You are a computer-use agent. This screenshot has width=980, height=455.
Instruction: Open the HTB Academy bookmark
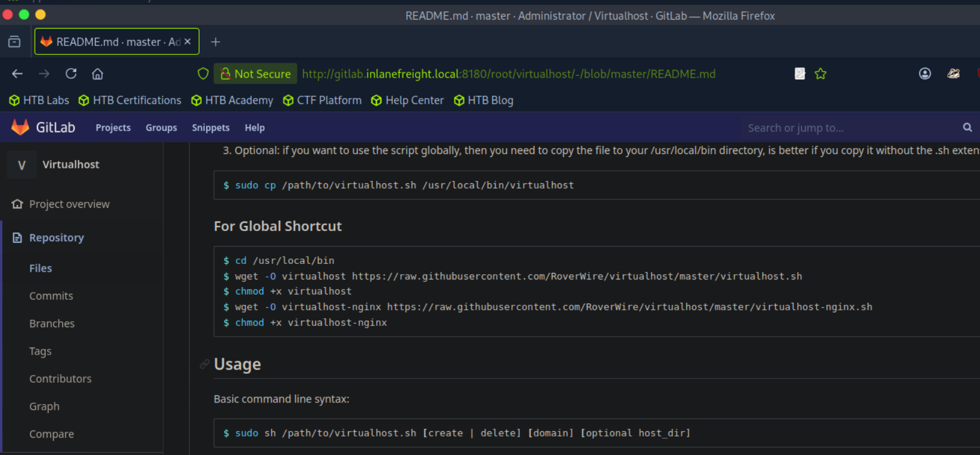[232, 100]
